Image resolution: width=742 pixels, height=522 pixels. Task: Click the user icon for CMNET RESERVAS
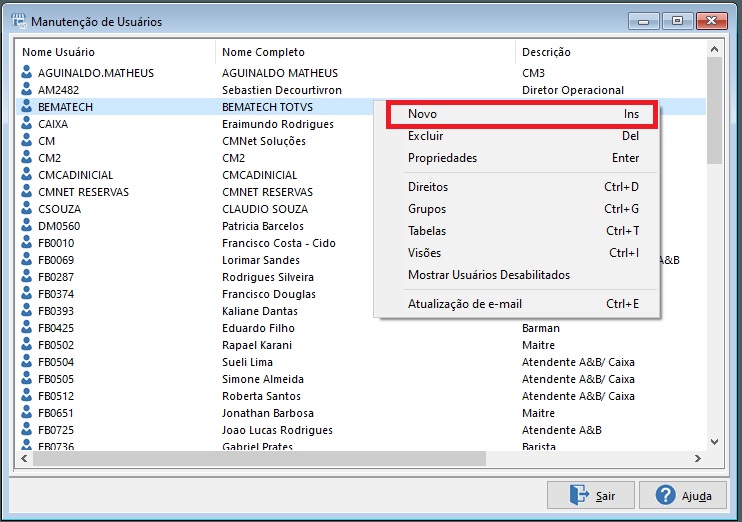pos(27,192)
